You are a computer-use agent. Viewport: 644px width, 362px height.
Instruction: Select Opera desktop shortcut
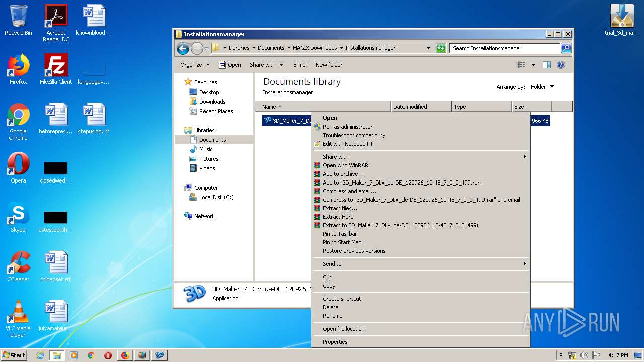click(x=18, y=168)
